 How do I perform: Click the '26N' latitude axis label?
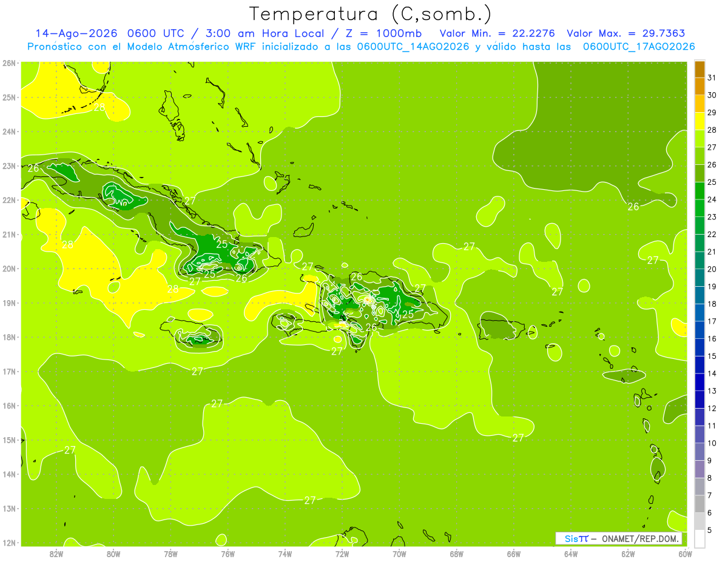click(x=8, y=63)
